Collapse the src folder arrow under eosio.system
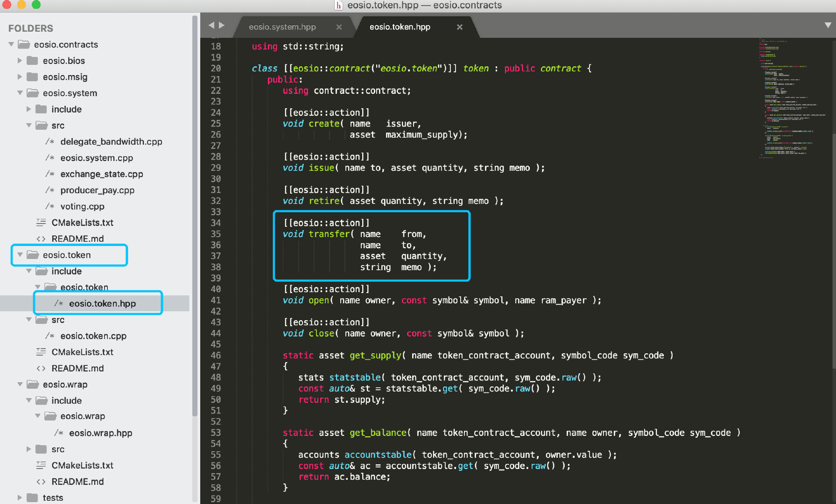The height and width of the screenshot is (504, 836). coord(29,125)
